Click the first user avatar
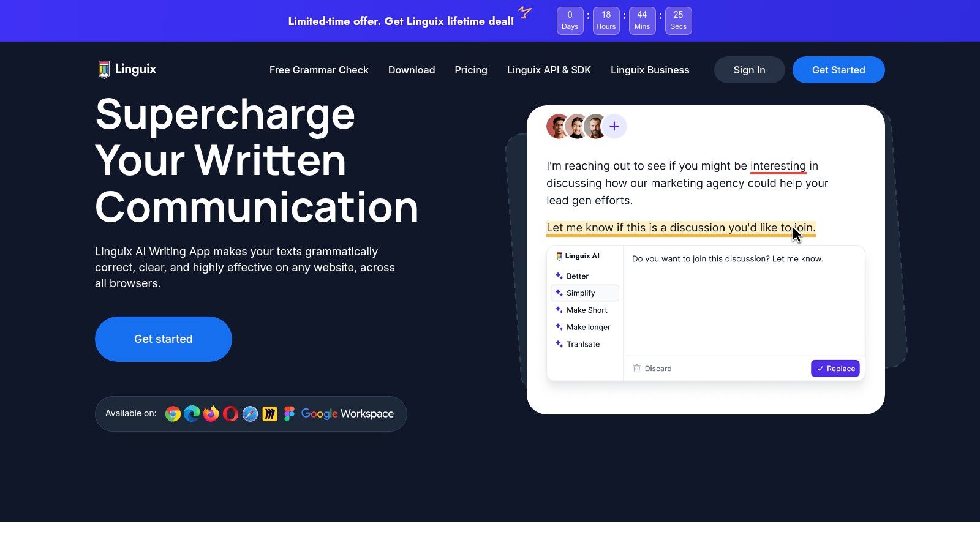 pos(558,127)
